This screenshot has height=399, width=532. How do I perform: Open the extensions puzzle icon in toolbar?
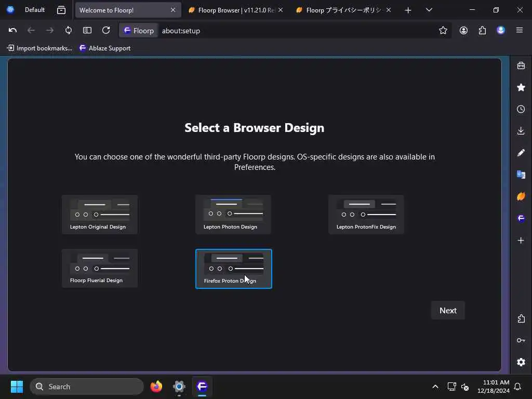click(x=482, y=31)
